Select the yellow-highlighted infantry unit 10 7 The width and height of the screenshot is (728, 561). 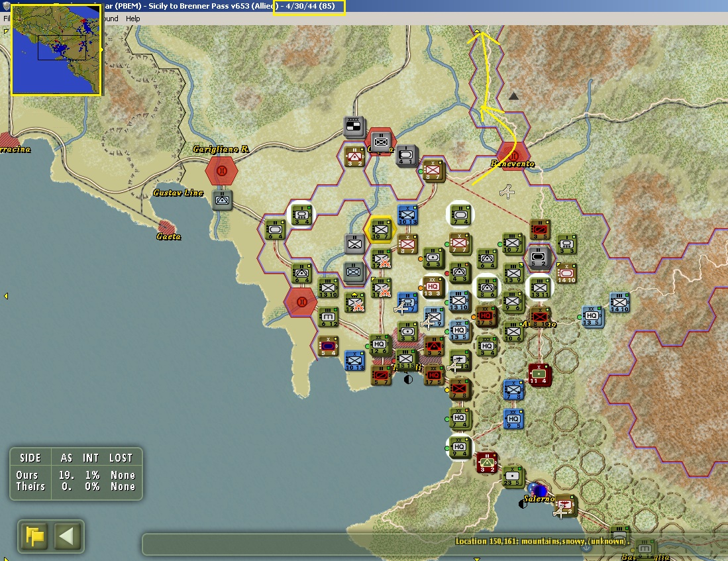point(381,229)
